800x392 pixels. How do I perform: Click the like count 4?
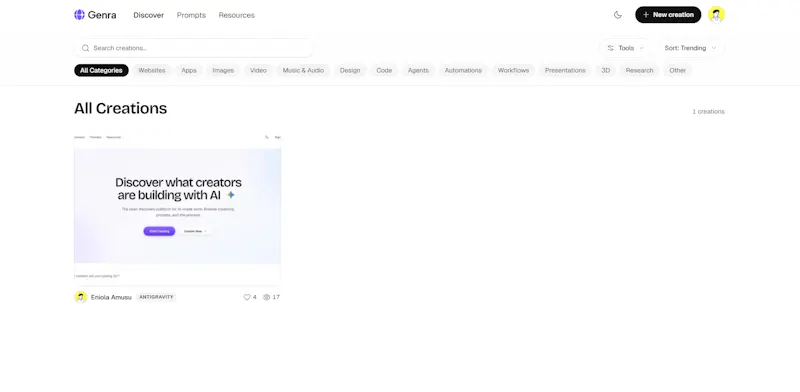click(255, 297)
